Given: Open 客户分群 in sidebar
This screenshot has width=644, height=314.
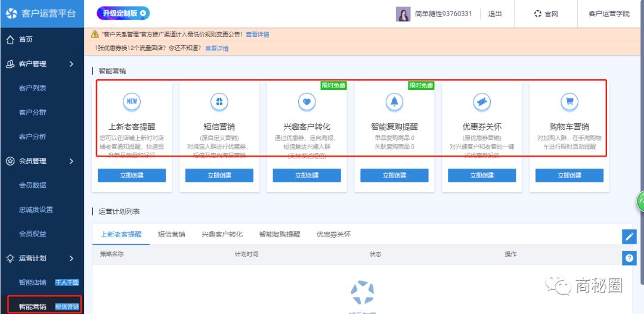Looking at the screenshot, I should point(32,113).
